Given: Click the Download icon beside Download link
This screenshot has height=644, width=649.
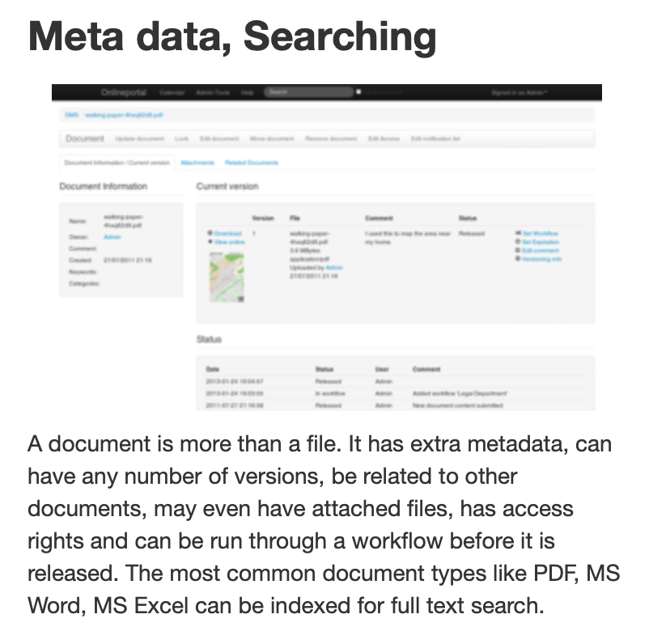Looking at the screenshot, I should click(210, 234).
